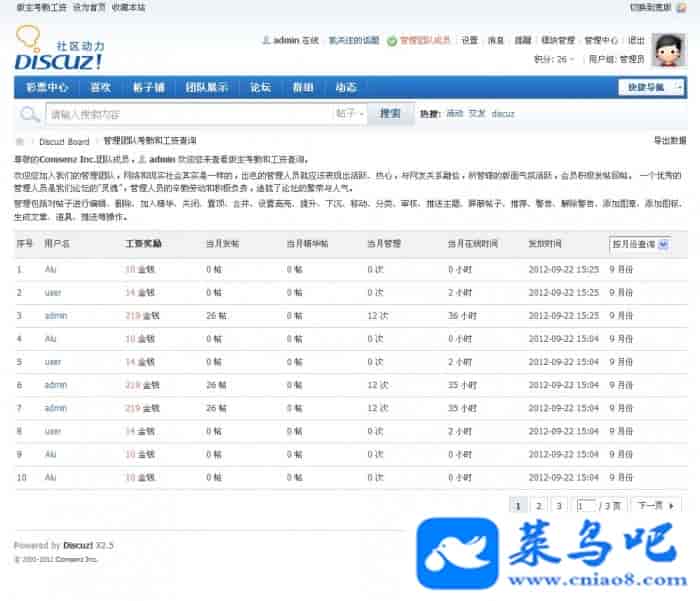Screen dimensions: 700x601
Task: Click the page number jump input box
Action: click(x=586, y=505)
